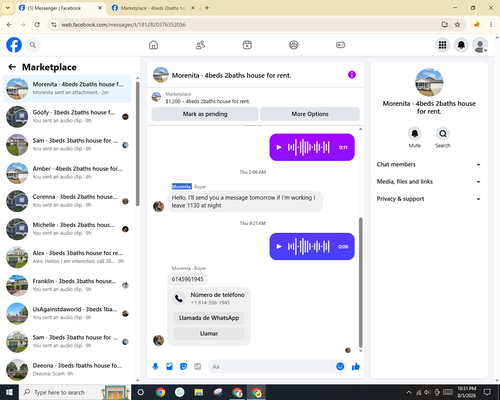
Task: Open the Groups icon in top navigation
Action: 294,45
